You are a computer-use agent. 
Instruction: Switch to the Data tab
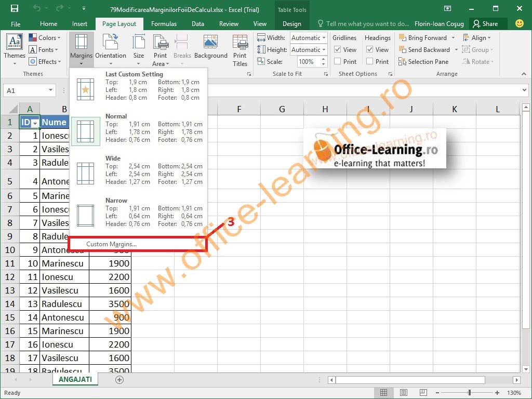pos(198,24)
